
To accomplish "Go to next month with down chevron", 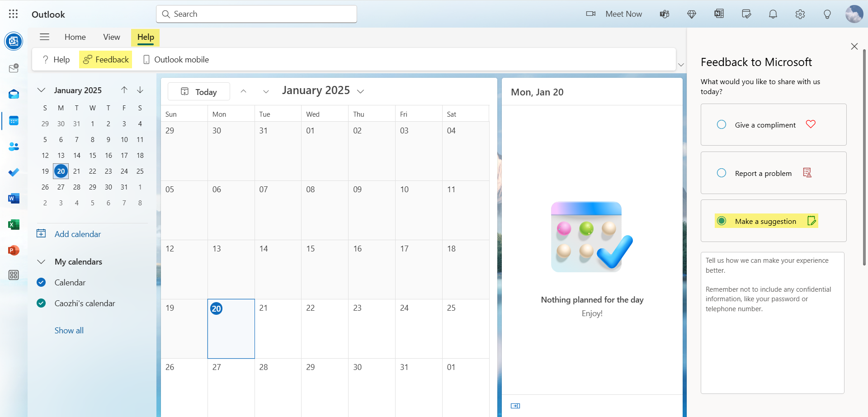I will click(266, 91).
